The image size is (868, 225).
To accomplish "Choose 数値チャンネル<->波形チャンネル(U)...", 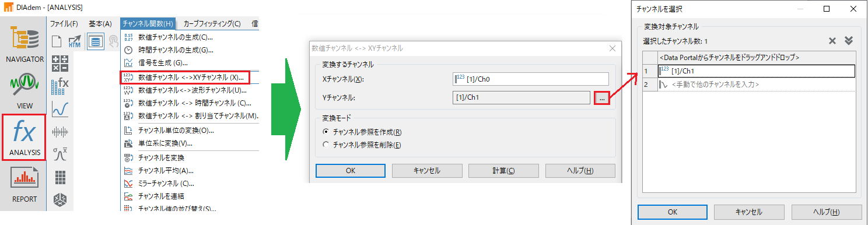I will [x=190, y=90].
